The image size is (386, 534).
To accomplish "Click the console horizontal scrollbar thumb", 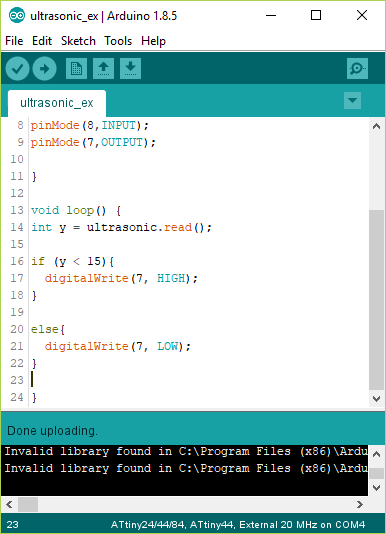I will pyautogui.click(x=28, y=504).
